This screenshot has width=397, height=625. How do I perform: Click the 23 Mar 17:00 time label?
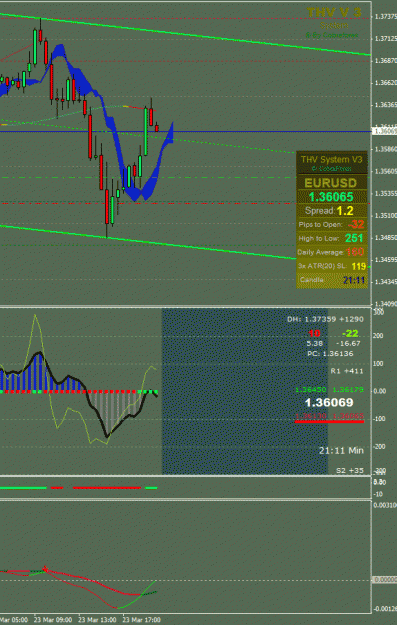point(141,620)
